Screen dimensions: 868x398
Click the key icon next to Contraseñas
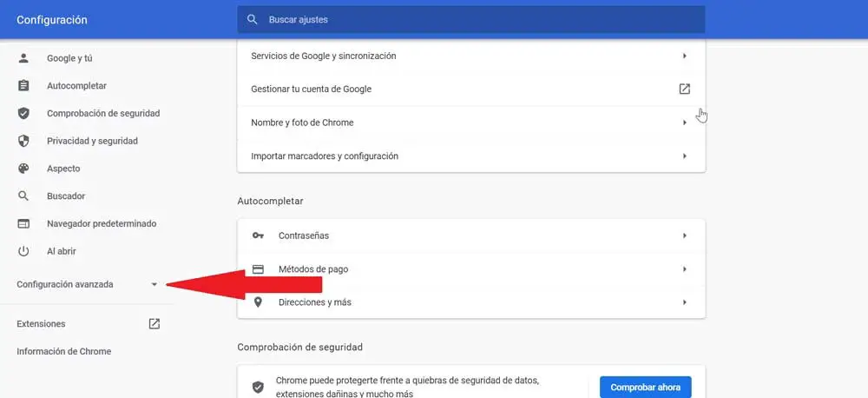(258, 235)
